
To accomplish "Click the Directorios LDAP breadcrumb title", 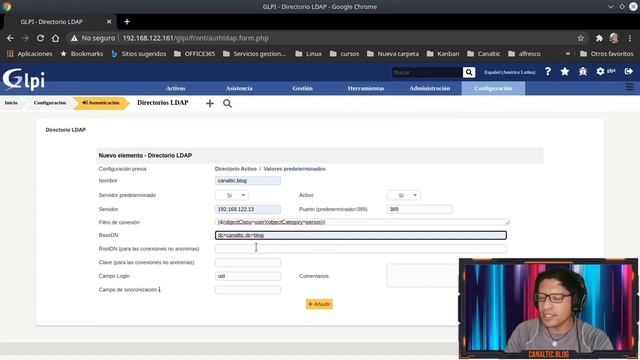I will coord(163,102).
